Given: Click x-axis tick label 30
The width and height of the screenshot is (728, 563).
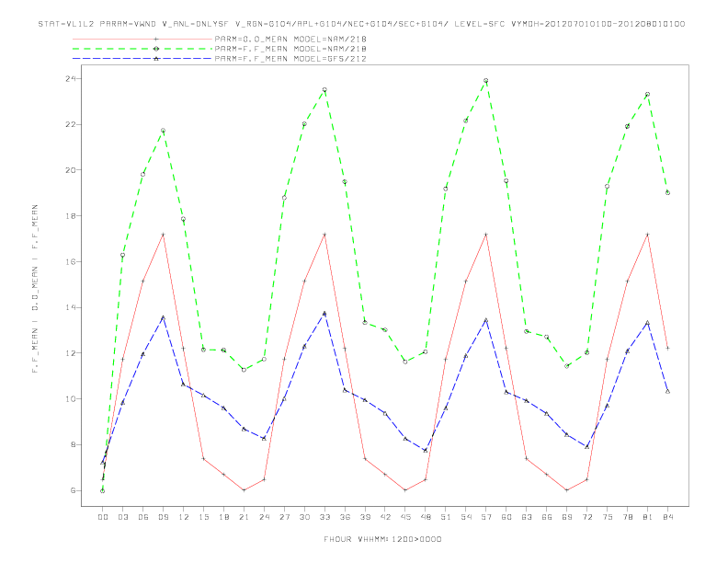Looking at the screenshot, I should (x=304, y=517).
